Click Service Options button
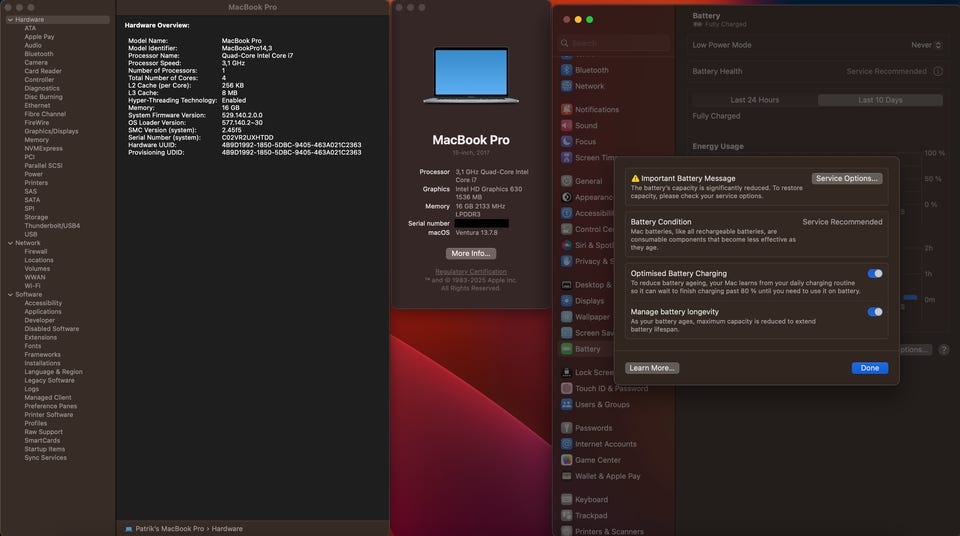Viewport: 960px width, 536px height. click(x=847, y=178)
